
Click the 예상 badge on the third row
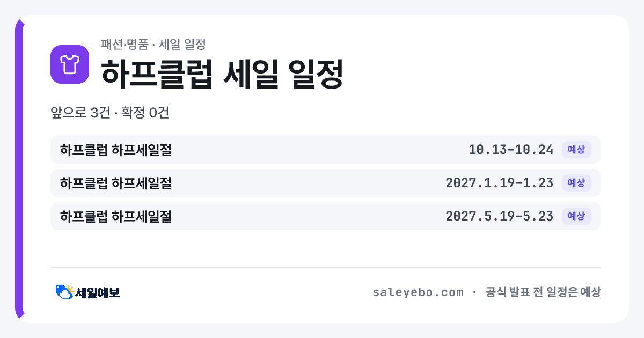click(x=576, y=216)
